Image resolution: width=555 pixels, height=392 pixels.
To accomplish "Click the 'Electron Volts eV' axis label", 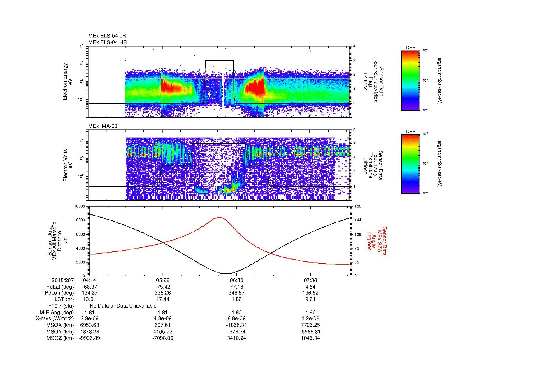I will click(67, 165).
